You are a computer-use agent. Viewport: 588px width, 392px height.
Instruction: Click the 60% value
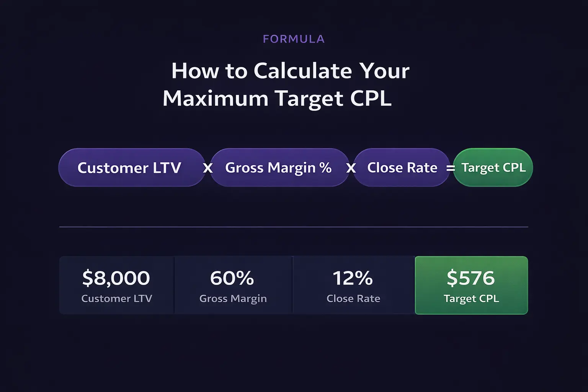coord(232,278)
